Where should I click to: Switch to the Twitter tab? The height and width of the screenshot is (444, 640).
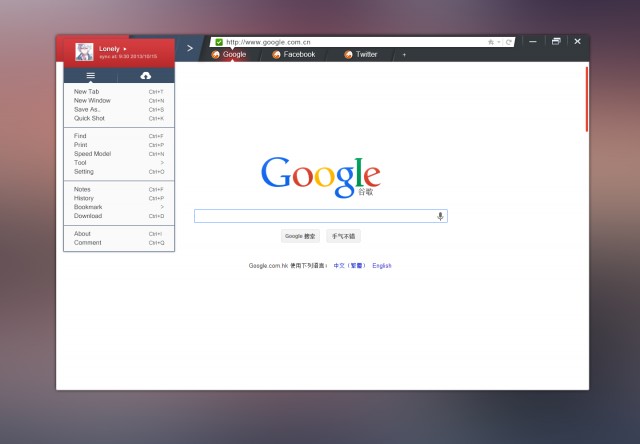coord(361,54)
